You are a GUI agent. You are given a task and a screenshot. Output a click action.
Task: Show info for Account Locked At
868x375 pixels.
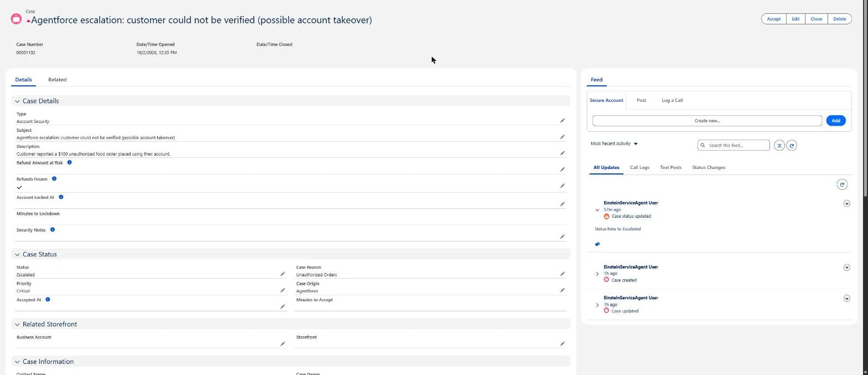click(61, 197)
